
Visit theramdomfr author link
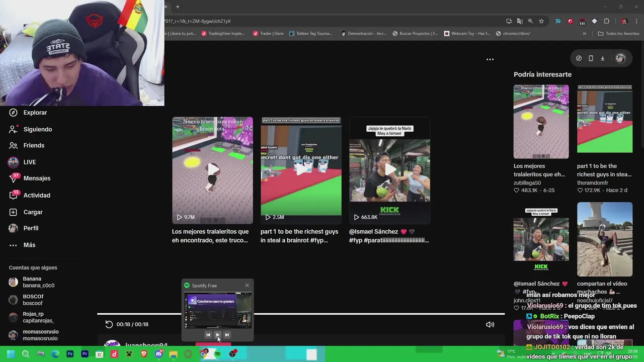pos(592,183)
